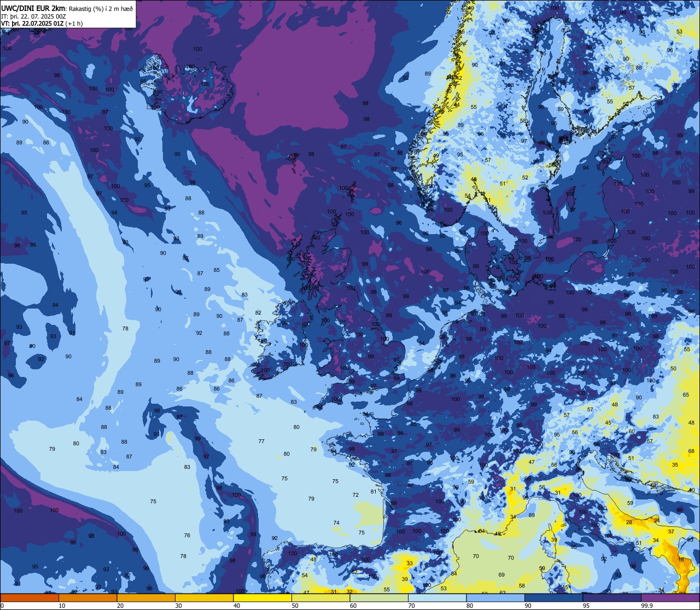Click the '(+1 h)' forecast offset text
This screenshot has height=610, width=700.
coord(74,24)
